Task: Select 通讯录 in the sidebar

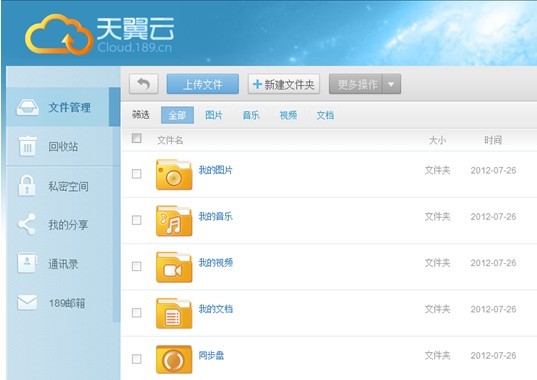Action: coord(63,264)
